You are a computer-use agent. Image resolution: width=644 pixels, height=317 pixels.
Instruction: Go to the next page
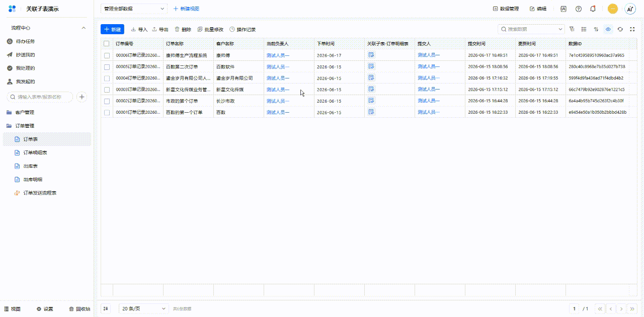(x=622, y=308)
